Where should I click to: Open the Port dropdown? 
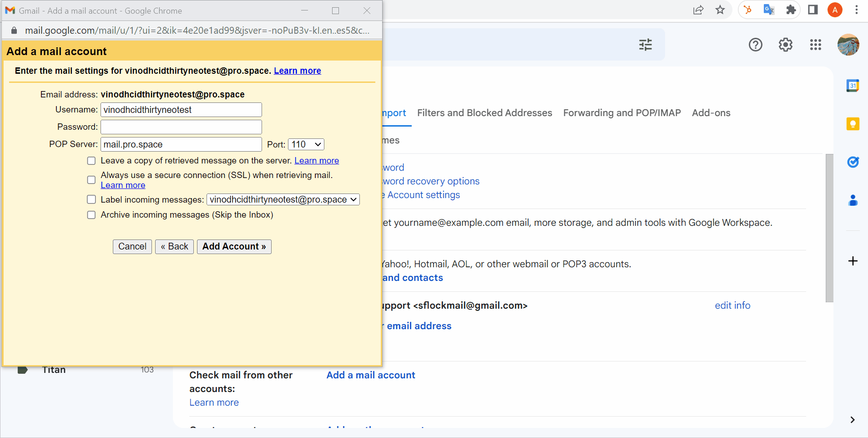306,144
